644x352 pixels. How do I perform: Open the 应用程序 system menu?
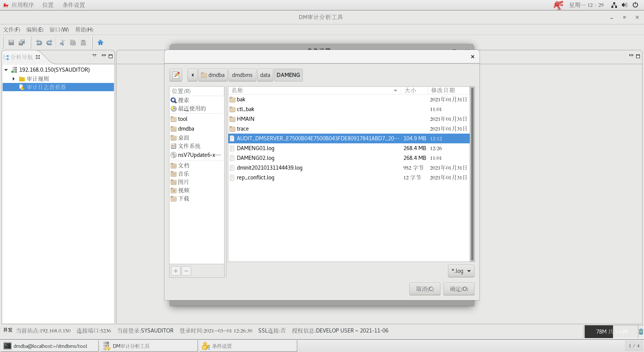[x=22, y=5]
